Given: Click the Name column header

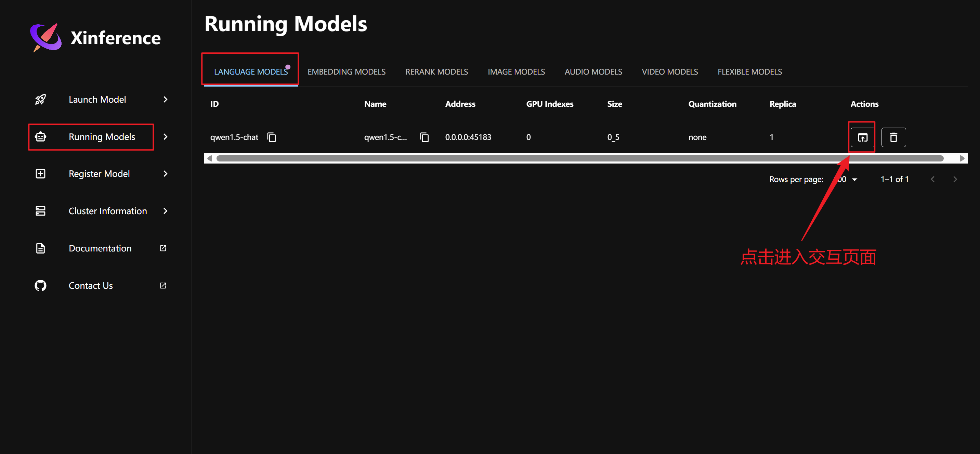Looking at the screenshot, I should coord(375,104).
